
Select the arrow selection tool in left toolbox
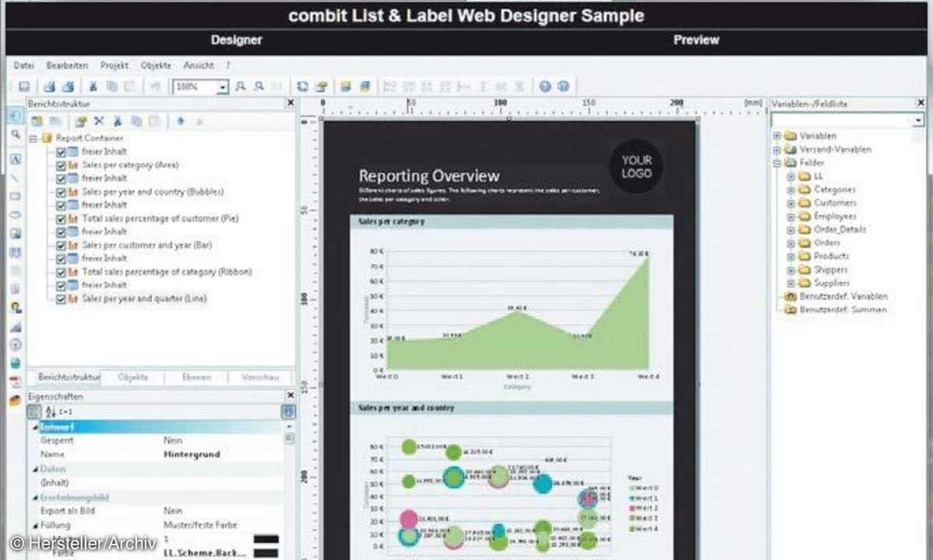[16, 115]
